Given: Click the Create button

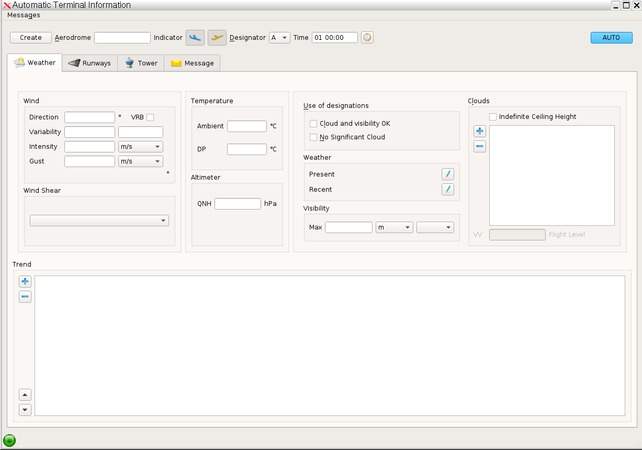Looking at the screenshot, I should click(x=30, y=37).
